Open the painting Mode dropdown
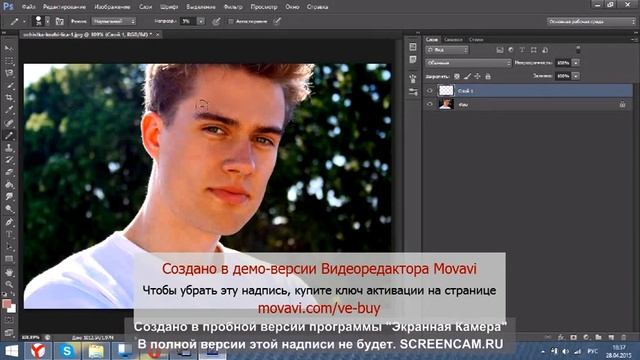The image size is (640, 360). tap(113, 21)
